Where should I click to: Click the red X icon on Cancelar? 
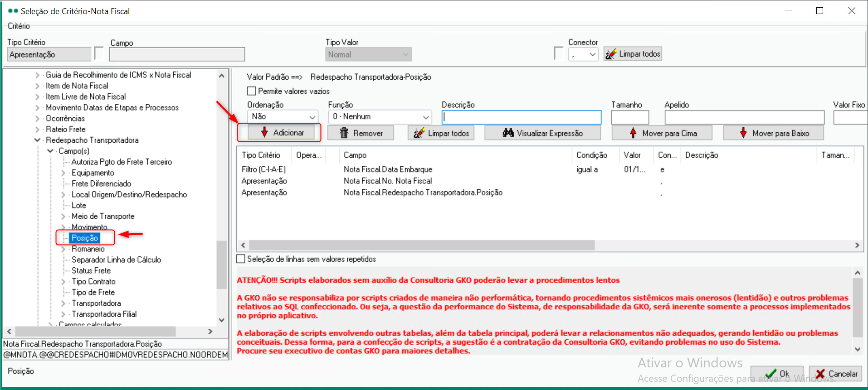click(x=820, y=374)
